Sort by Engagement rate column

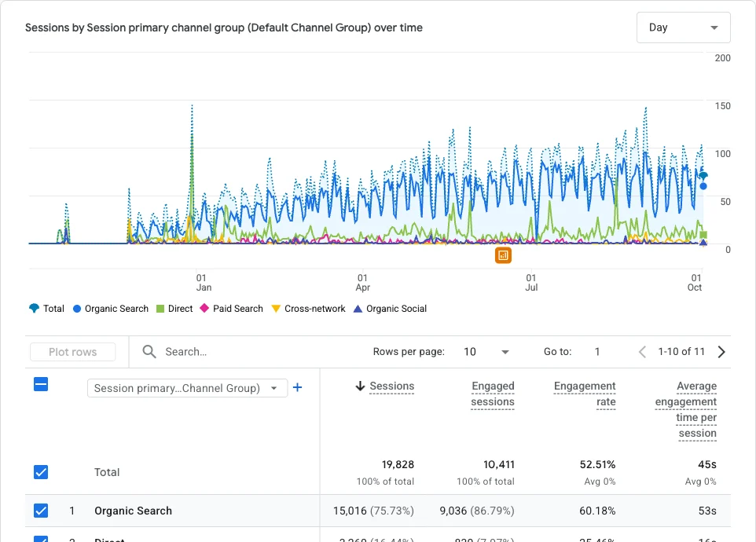(x=585, y=394)
